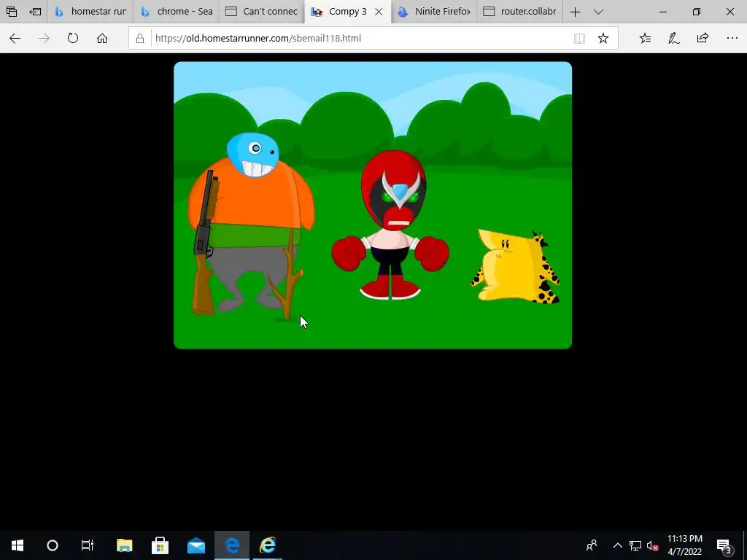The height and width of the screenshot is (560, 747).
Task: Switch to the Ninite Firefox tab
Action: [x=434, y=12]
